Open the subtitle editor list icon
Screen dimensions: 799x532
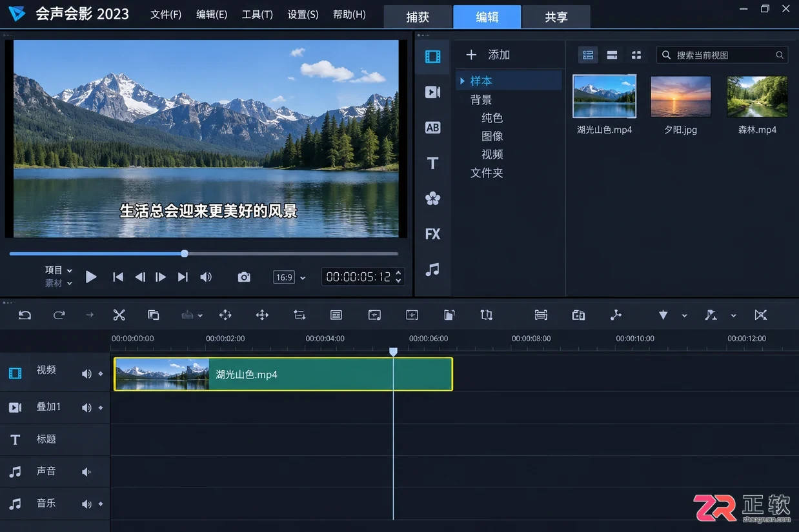pyautogui.click(x=336, y=315)
